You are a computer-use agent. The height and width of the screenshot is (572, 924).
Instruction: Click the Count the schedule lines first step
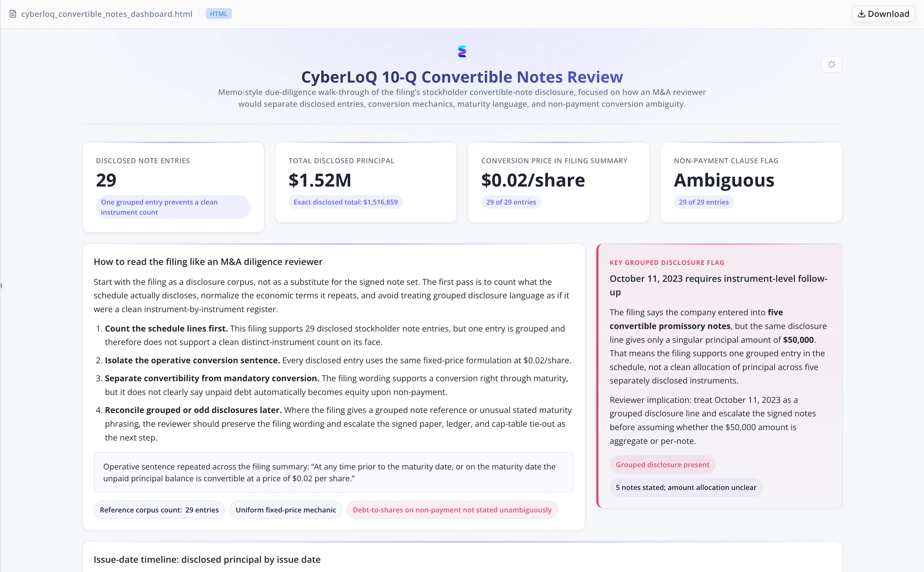(x=334, y=335)
